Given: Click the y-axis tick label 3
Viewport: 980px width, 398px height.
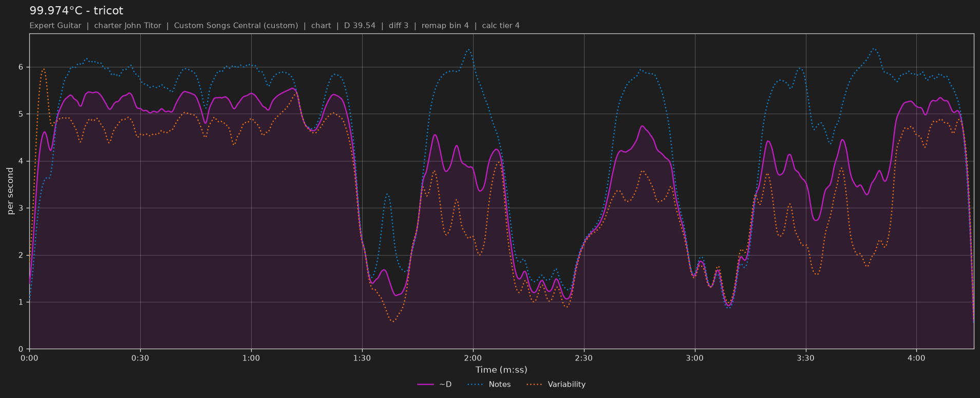Looking at the screenshot, I should 21,208.
